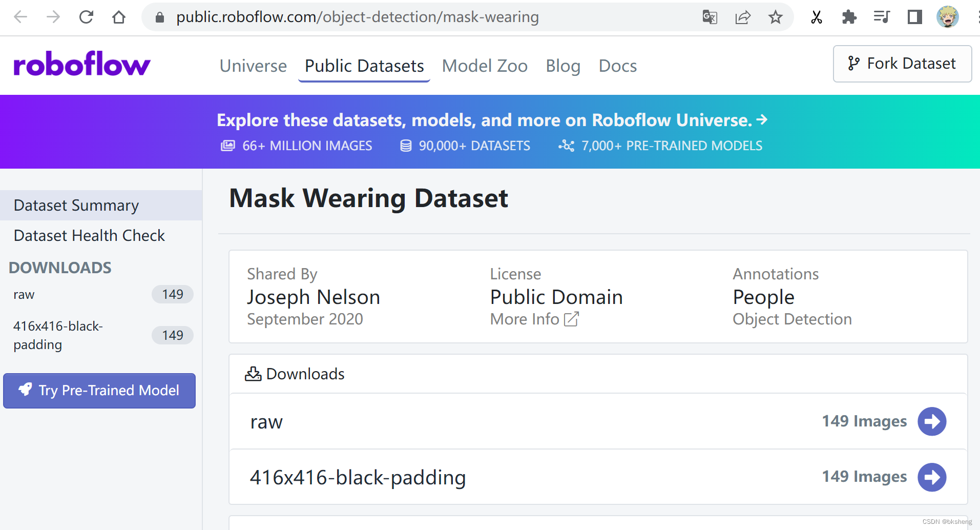The image size is (980, 530).
Task: Click the Object Detection text
Action: tap(792, 319)
